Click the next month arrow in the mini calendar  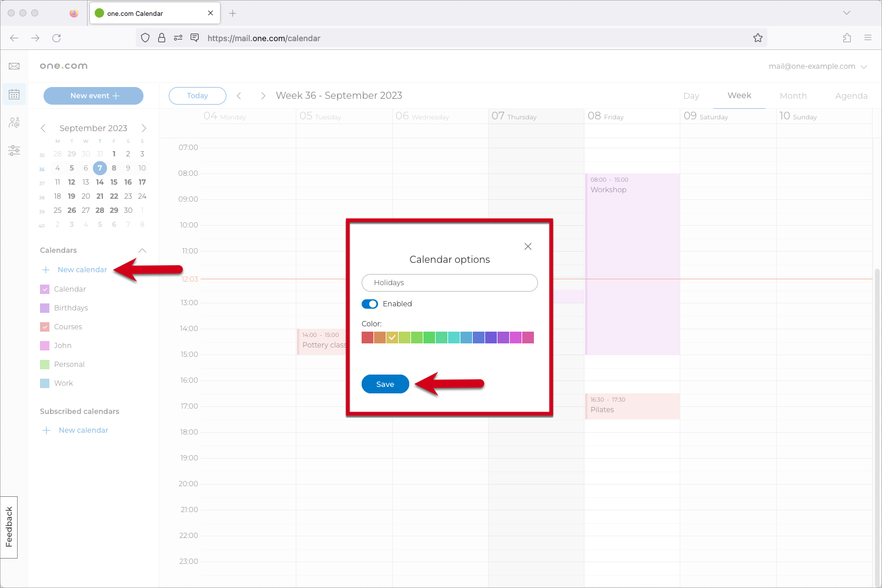click(x=144, y=128)
